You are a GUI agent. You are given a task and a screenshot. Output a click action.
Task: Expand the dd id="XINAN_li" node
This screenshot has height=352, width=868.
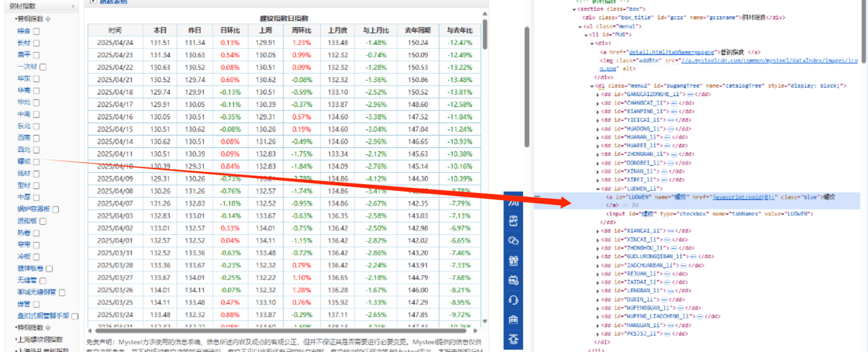[597, 172]
